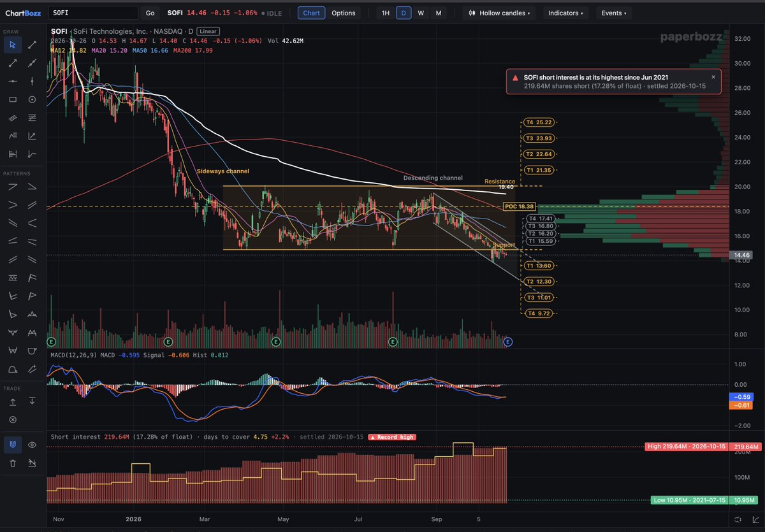Choose the cup and handle pattern
Screen dimensions: 765x532
[x=32, y=350]
